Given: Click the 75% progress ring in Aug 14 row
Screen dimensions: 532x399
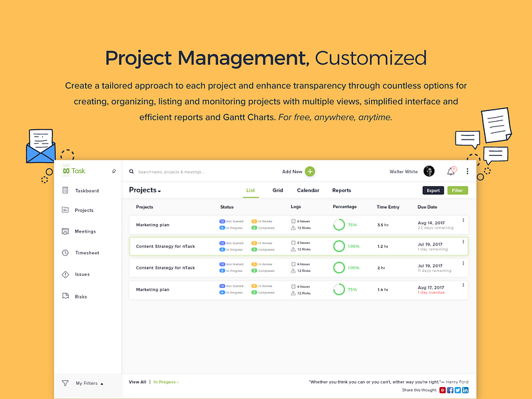Looking at the screenshot, I should [x=338, y=225].
